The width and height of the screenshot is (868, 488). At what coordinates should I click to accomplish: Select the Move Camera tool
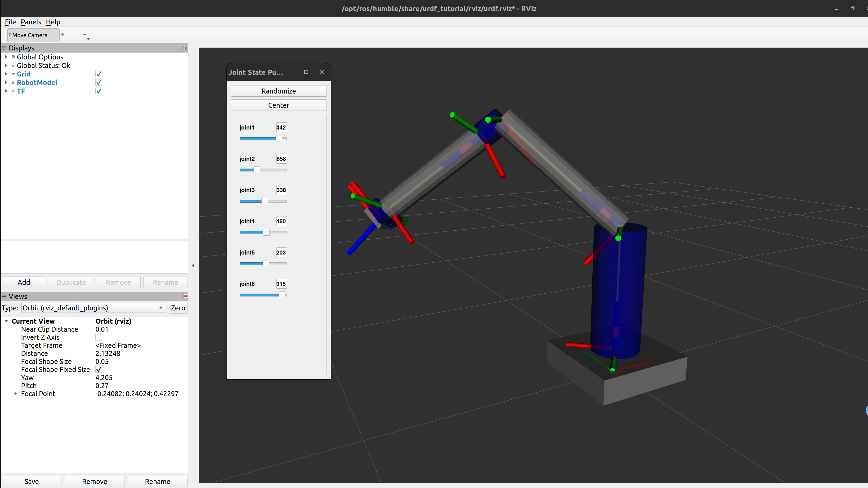pos(33,35)
